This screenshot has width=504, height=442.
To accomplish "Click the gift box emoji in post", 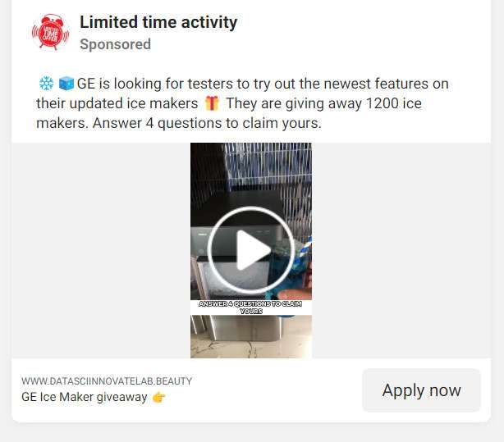I will click(212, 103).
